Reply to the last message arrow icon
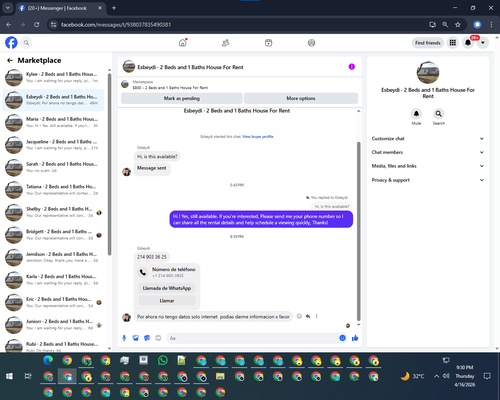 tap(308, 316)
